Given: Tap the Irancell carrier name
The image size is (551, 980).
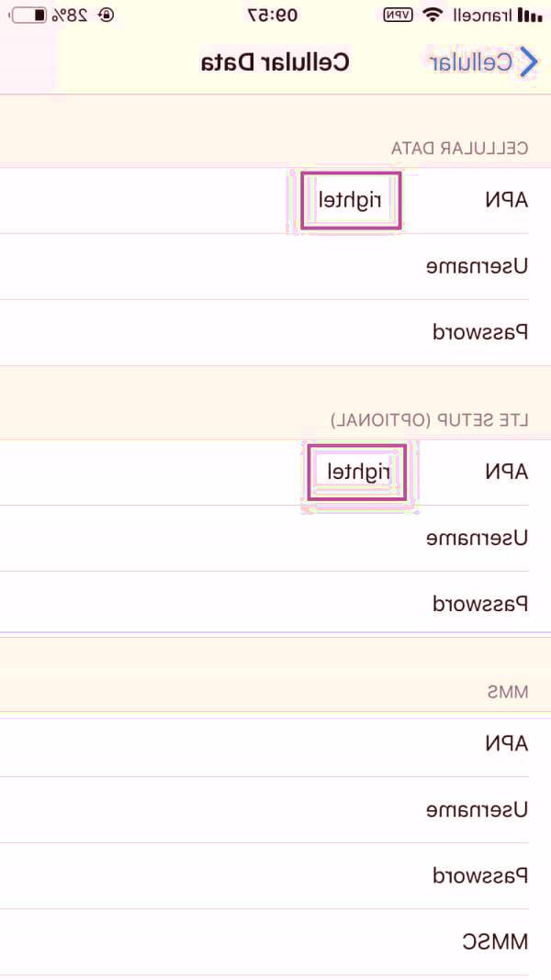Looking at the screenshot, I should click(x=481, y=16).
